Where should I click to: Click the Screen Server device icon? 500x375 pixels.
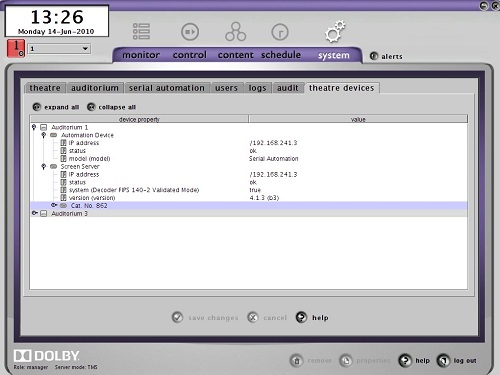(53, 166)
